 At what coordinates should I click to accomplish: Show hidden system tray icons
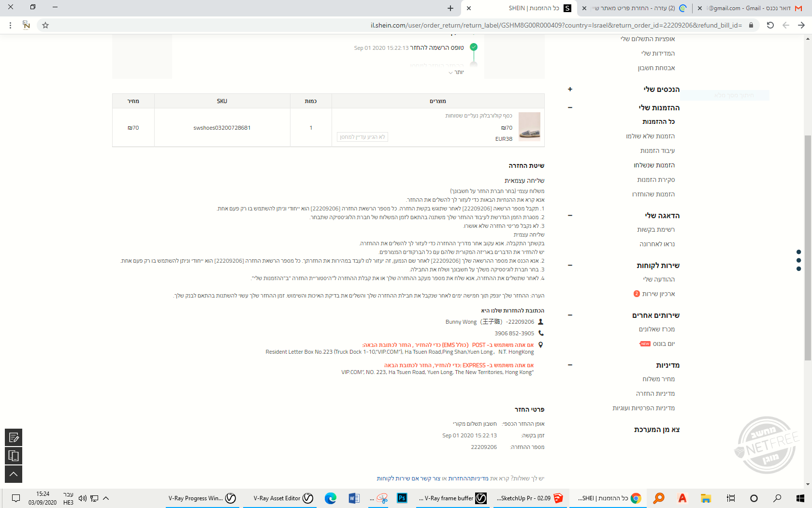coord(106,498)
